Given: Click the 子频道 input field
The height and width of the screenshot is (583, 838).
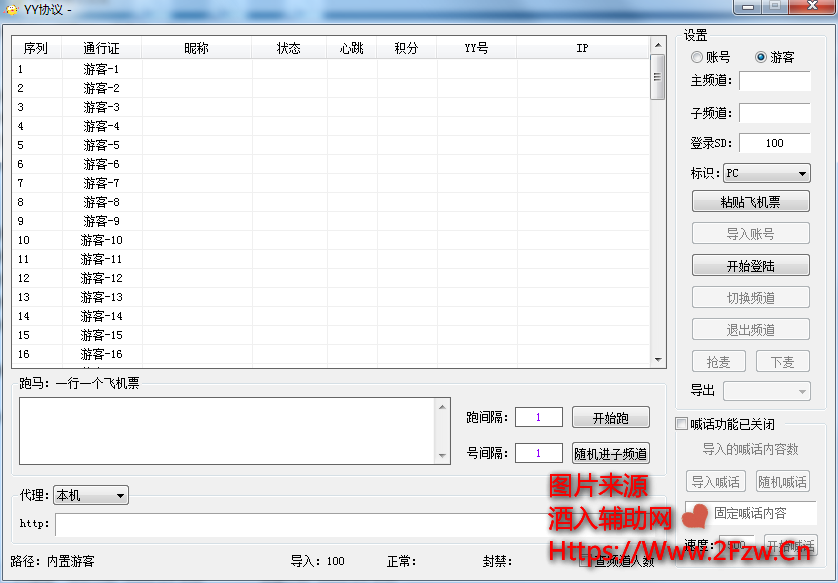Looking at the screenshot, I should (775, 113).
